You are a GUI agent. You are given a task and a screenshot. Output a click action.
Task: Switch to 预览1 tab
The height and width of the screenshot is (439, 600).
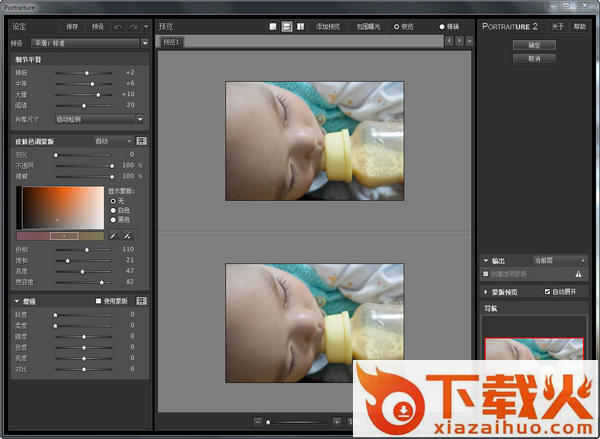[x=171, y=42]
